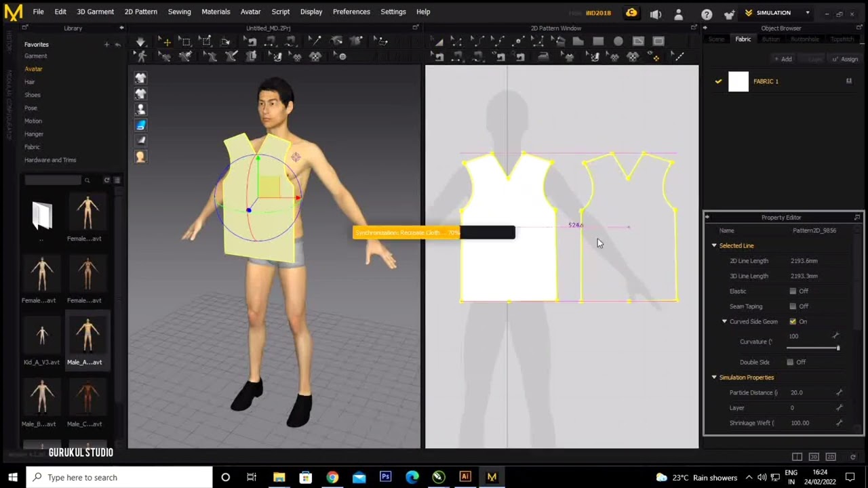Select the 3D Edit Sewing machine icon

coord(251,42)
